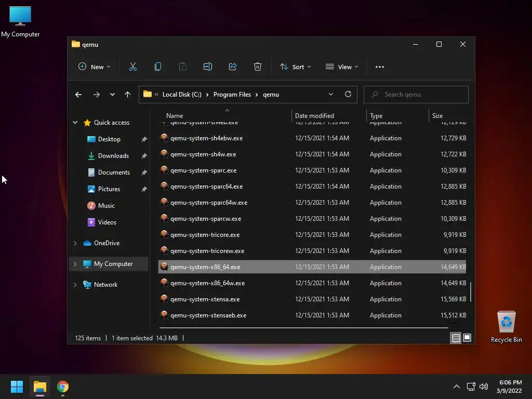Open volume tray icon
532x399 pixels.
[x=484, y=387]
